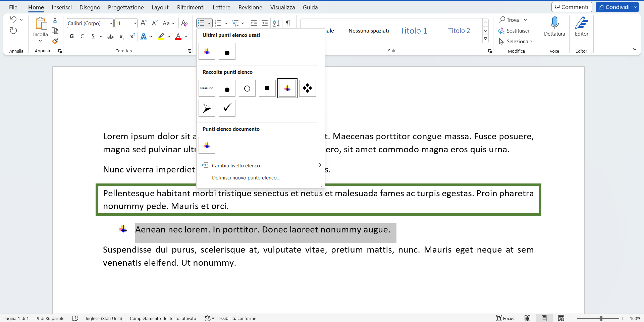Click the Ordina (sort) icon
Viewport: 644px width, 322px height.
[276, 23]
